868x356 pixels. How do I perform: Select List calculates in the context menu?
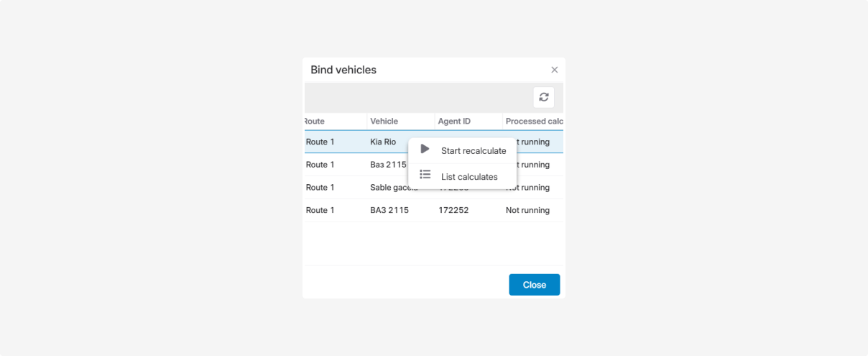(x=468, y=177)
